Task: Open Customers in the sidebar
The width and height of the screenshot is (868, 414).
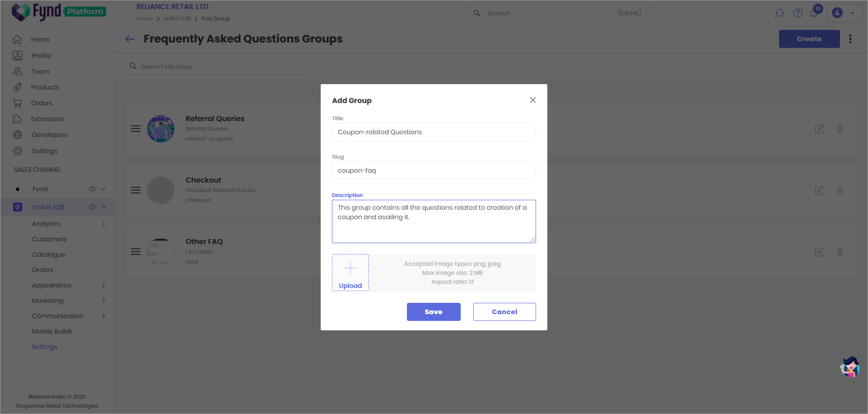Action: coord(49,239)
